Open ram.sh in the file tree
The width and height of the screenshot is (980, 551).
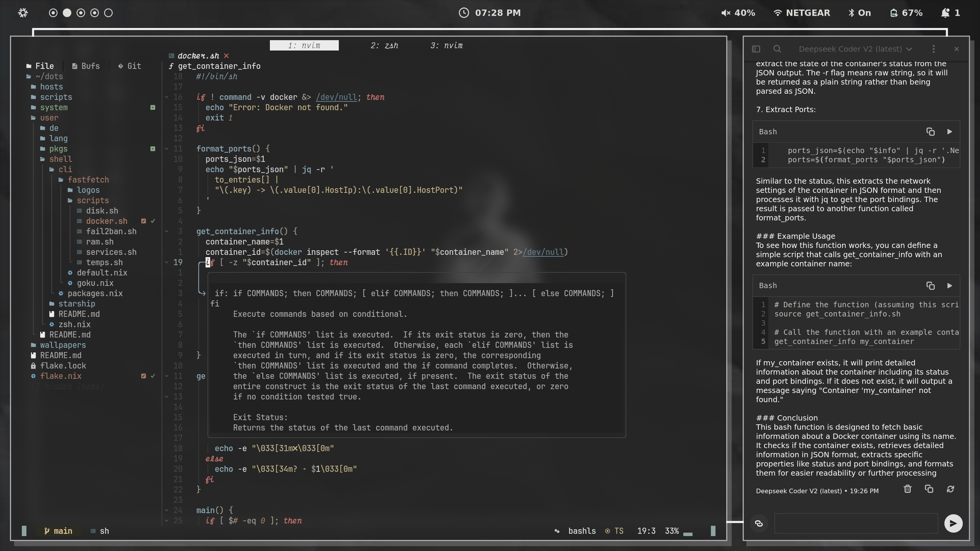(95, 242)
